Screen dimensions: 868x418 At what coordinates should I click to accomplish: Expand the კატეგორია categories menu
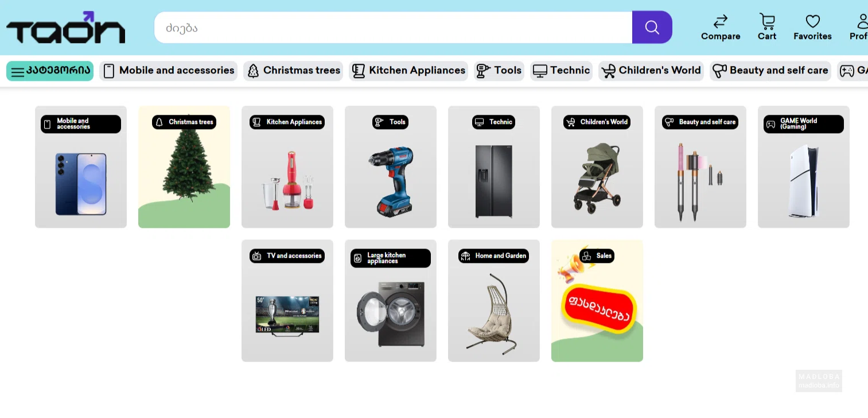click(x=50, y=71)
